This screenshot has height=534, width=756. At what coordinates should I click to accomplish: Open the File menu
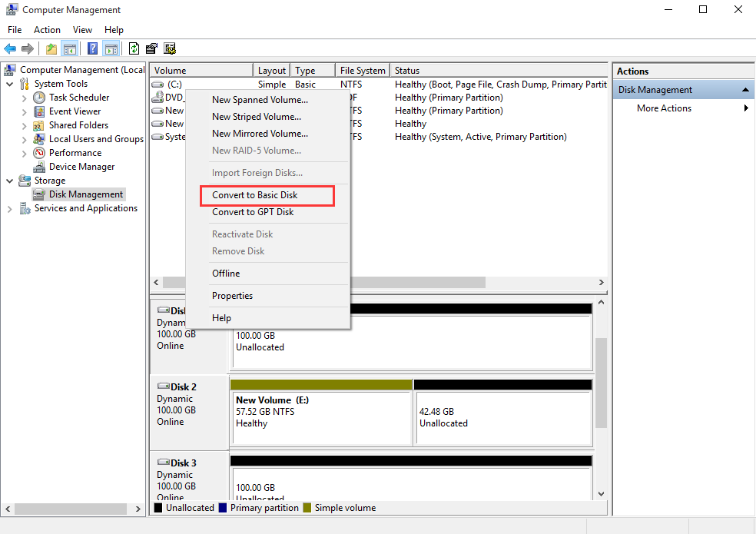(x=15, y=30)
